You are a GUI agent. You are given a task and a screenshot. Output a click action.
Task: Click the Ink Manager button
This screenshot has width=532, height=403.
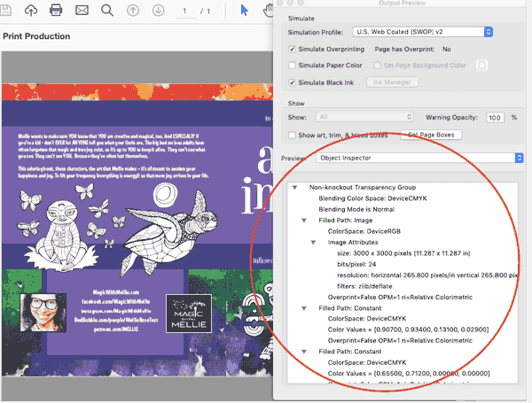[x=392, y=82]
